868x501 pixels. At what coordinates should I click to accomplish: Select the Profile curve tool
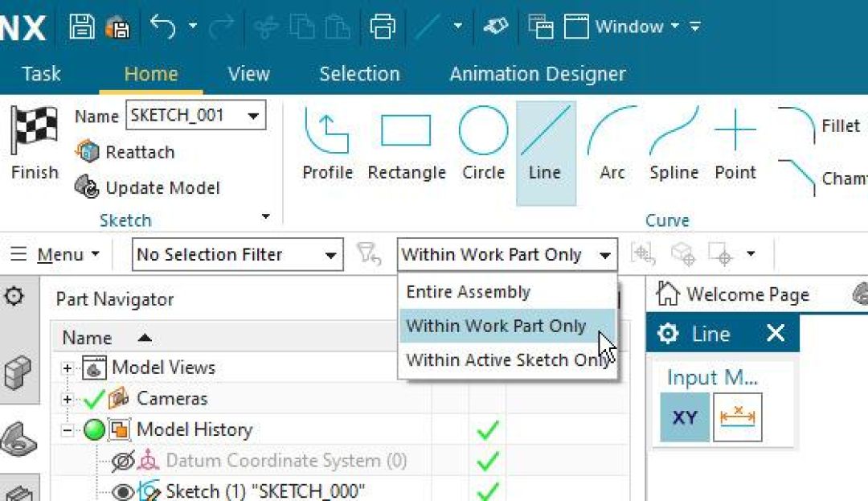(x=327, y=144)
